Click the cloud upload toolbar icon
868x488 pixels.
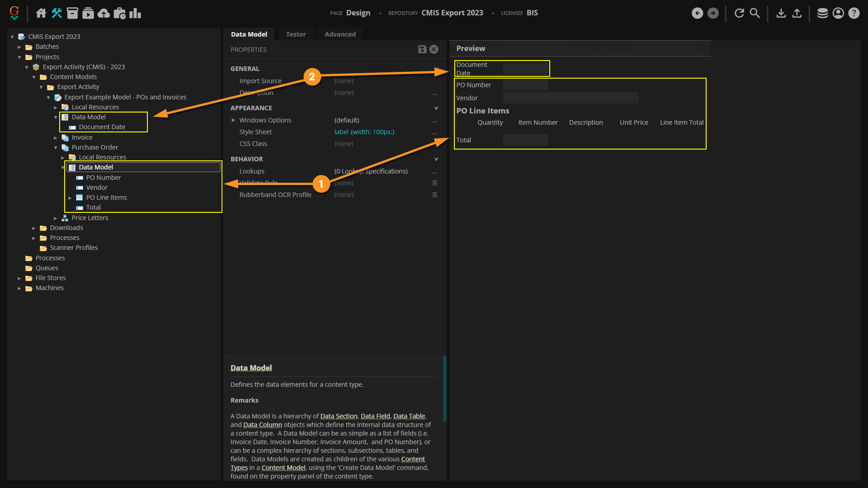(104, 13)
